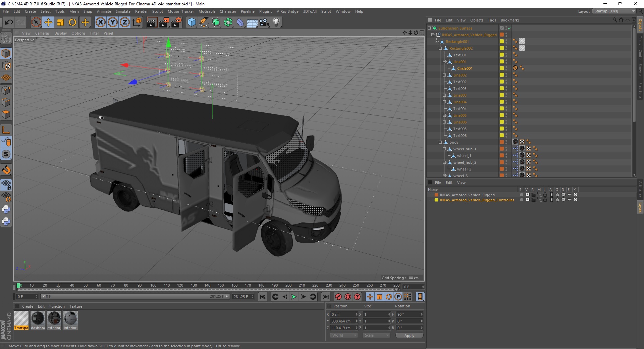Switch to Model mode in left toolbar

6,54
